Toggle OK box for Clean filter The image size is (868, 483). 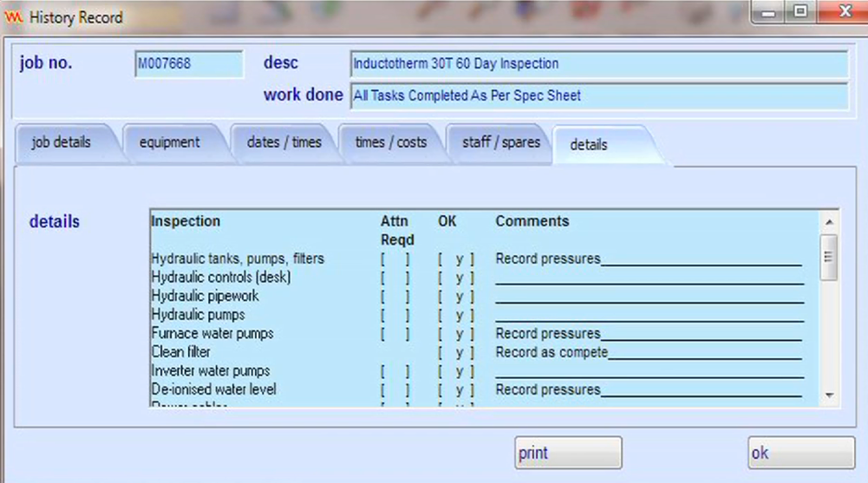coord(456,353)
